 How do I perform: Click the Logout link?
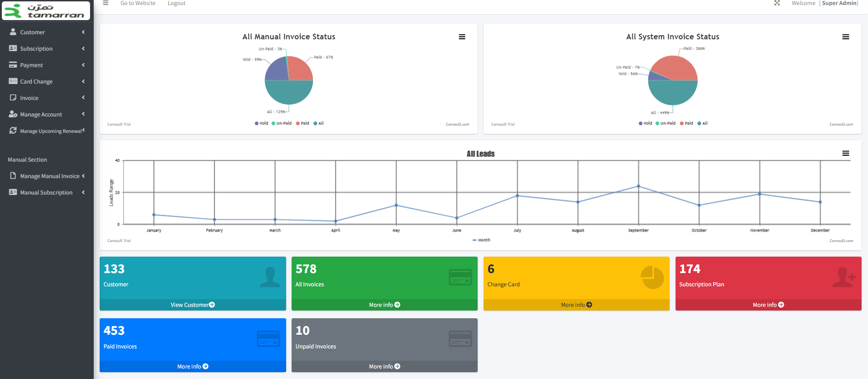[176, 3]
